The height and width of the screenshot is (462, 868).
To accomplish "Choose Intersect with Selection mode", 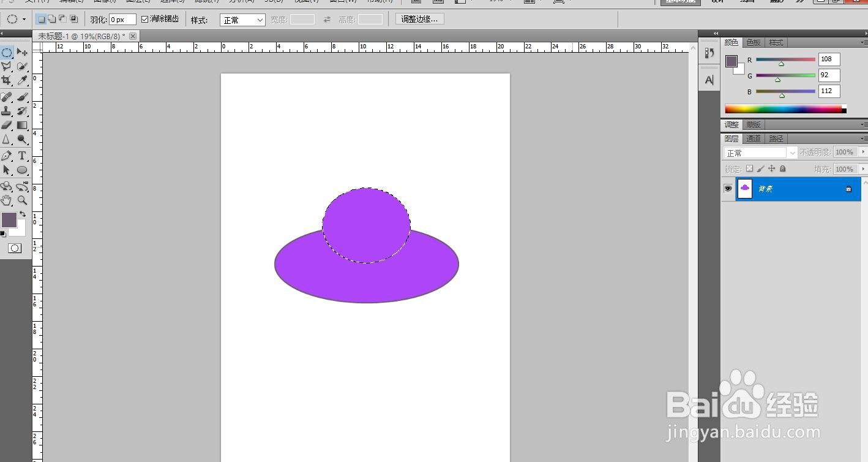I will (x=73, y=20).
